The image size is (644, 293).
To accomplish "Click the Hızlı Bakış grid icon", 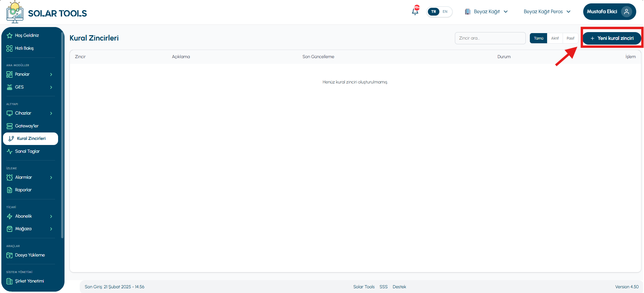I will tap(9, 48).
